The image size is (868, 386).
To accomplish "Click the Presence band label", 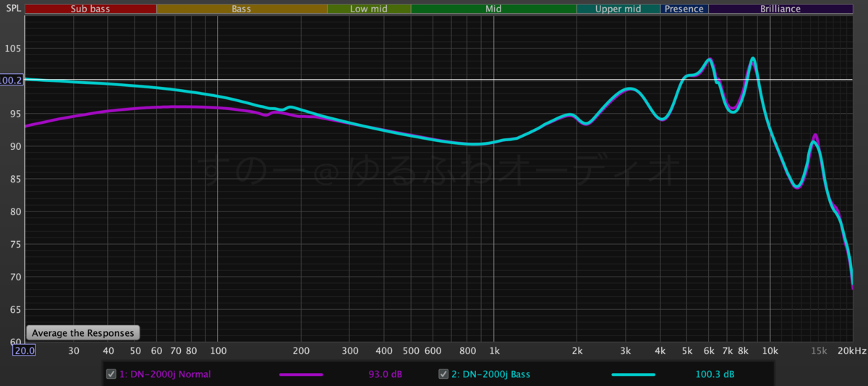I will point(684,9).
